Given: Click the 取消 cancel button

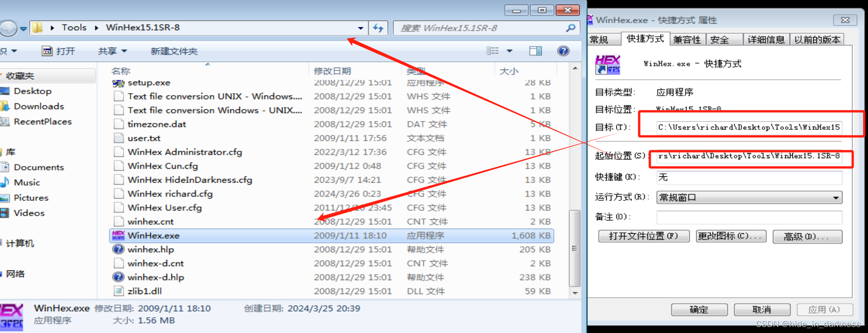Looking at the screenshot, I should point(762,309).
